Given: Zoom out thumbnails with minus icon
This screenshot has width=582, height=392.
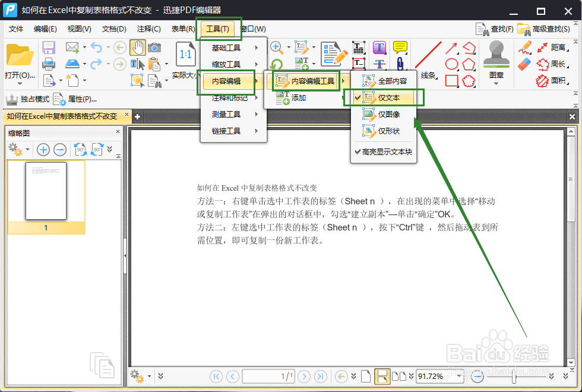Looking at the screenshot, I should [60, 150].
